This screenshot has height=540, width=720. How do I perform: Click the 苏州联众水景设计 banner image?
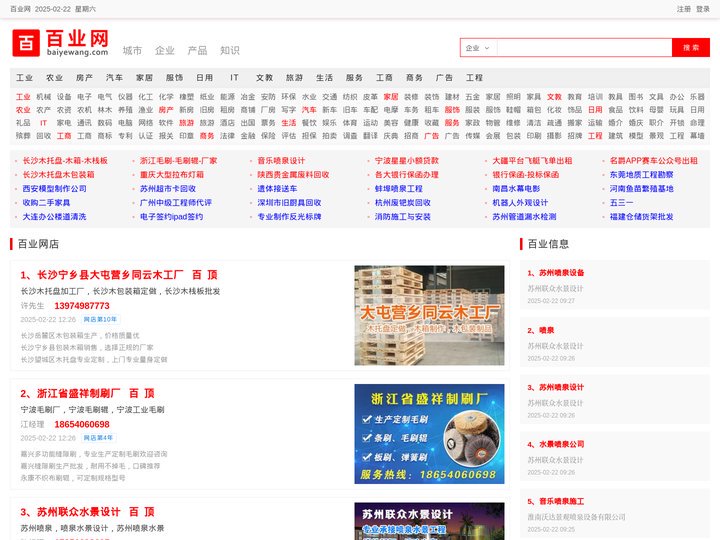[x=429, y=521]
